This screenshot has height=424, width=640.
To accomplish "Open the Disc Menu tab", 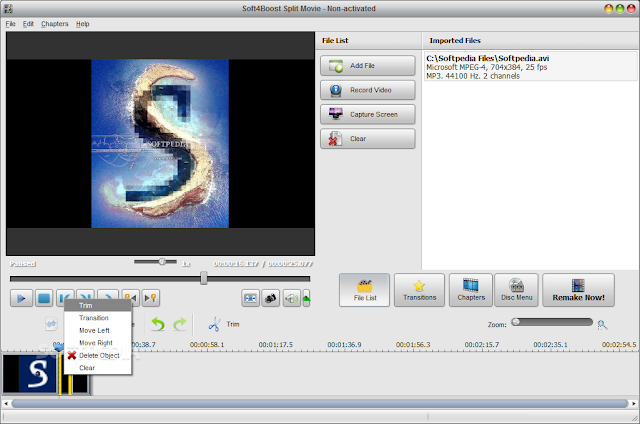I will coord(516,290).
